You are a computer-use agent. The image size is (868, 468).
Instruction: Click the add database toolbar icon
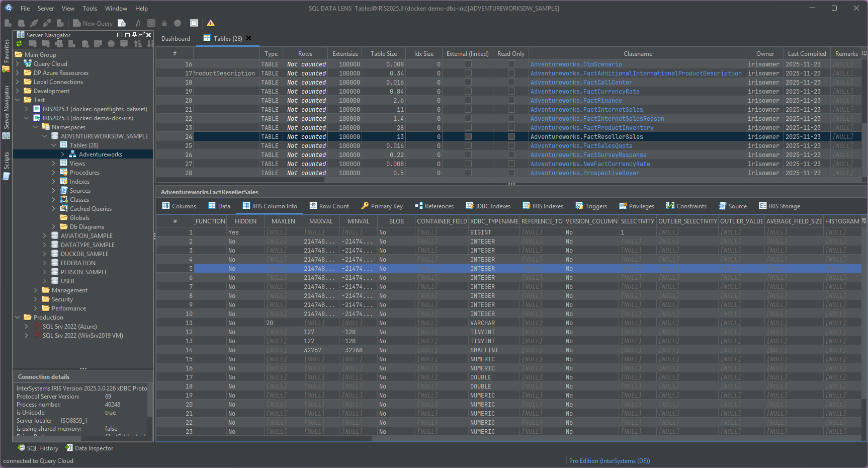pos(21,23)
